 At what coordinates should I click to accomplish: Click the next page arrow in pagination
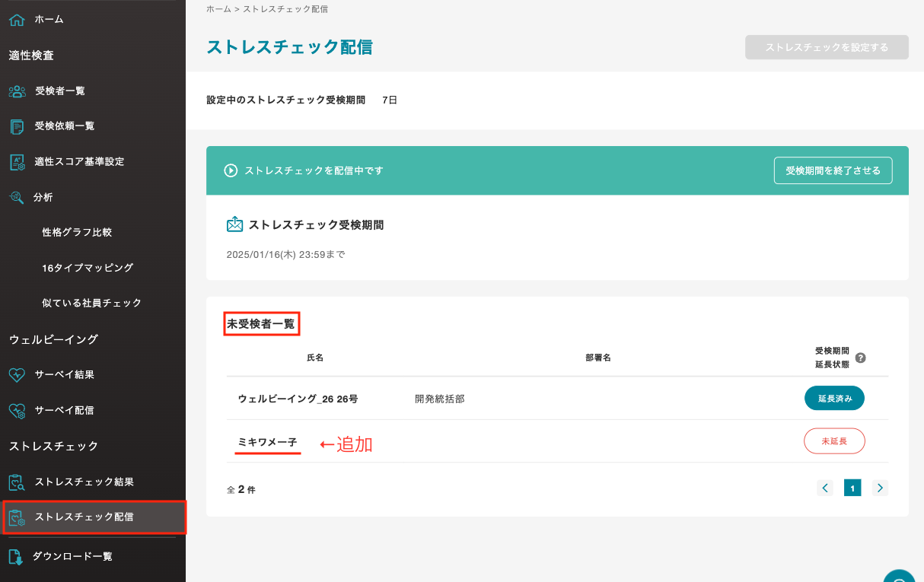(880, 488)
